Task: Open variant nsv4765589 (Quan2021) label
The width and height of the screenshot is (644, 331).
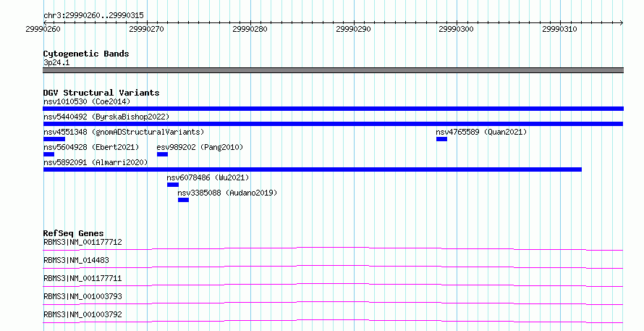Action: [x=481, y=132]
